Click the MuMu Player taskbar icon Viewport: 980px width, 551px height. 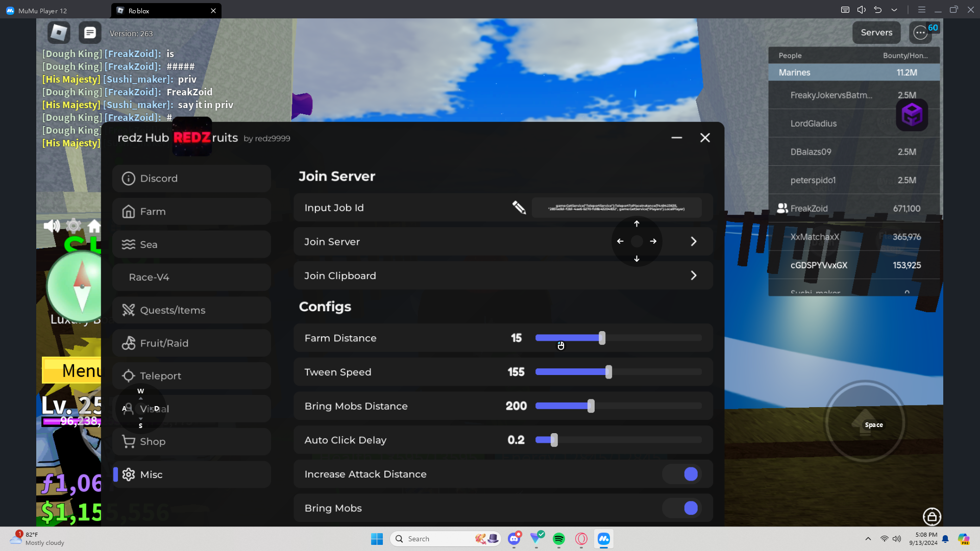click(x=604, y=539)
